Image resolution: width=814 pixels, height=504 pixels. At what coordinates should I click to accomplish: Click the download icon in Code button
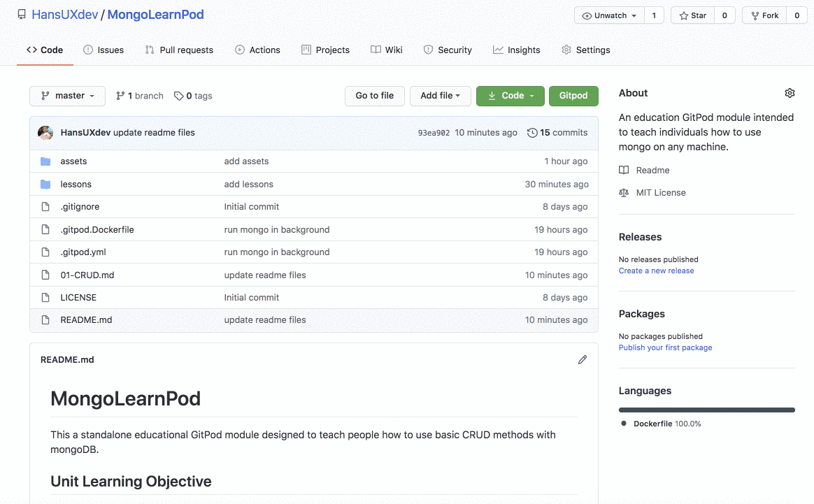click(492, 96)
